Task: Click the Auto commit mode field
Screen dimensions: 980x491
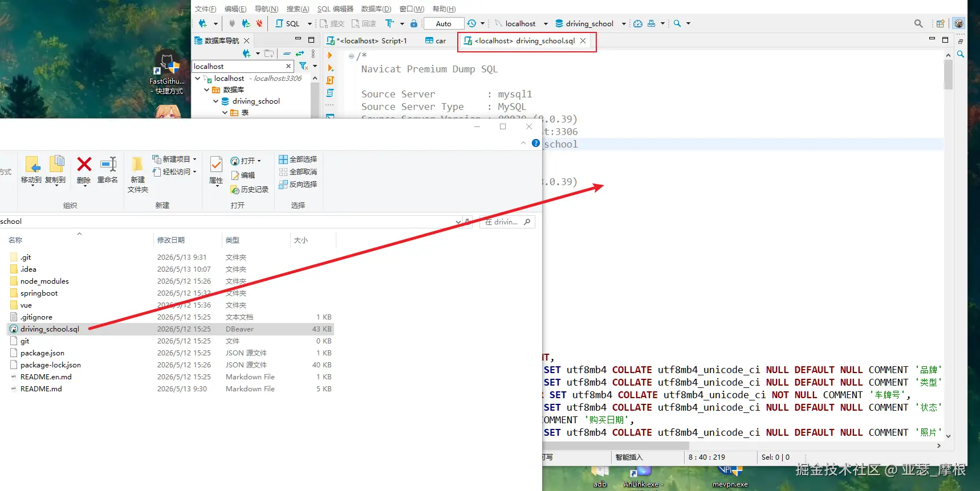Action: click(x=444, y=23)
